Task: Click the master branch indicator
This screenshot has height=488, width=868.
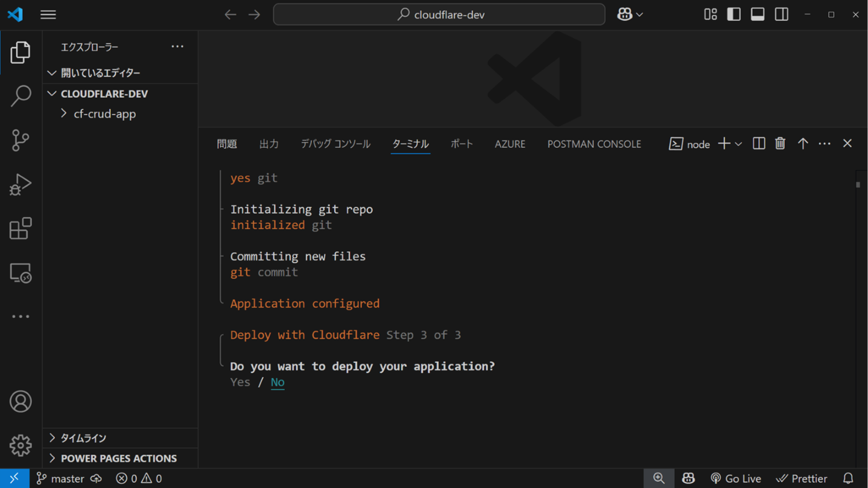Action: coord(60,478)
